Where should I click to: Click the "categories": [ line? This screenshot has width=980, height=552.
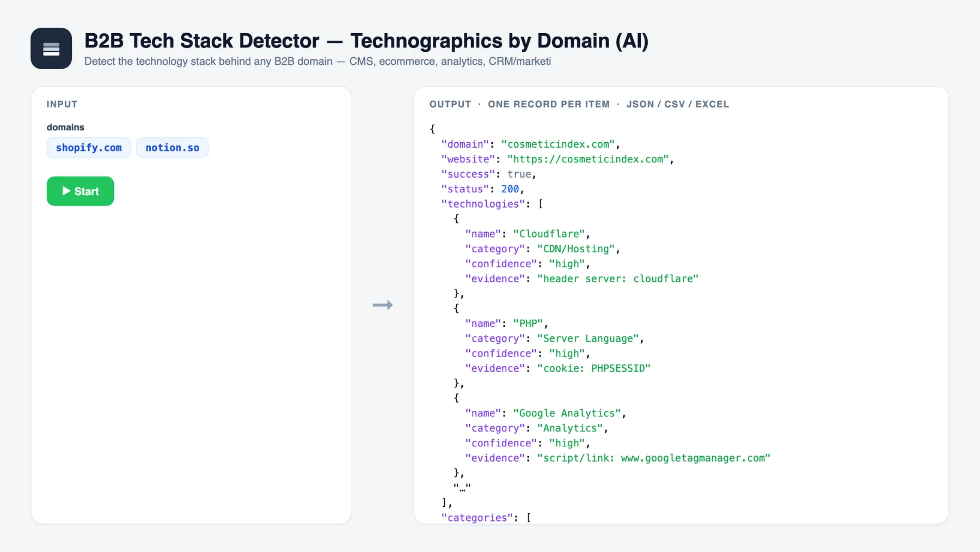tap(486, 518)
